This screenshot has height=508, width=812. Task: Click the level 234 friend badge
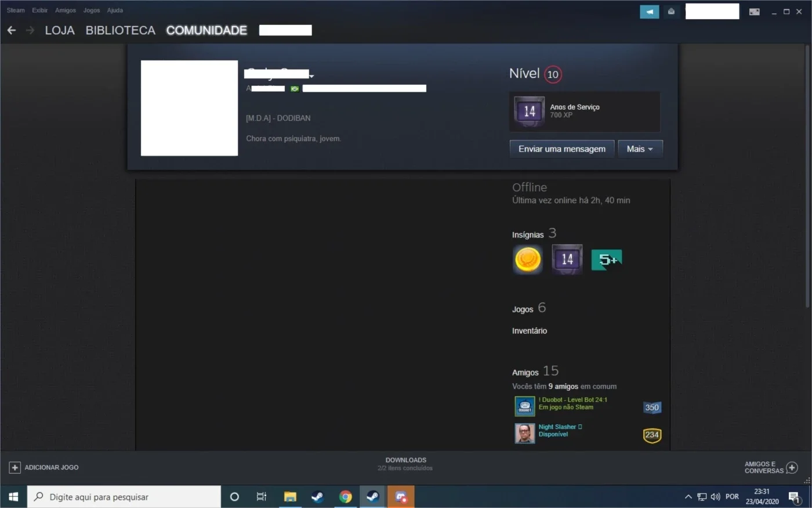pos(652,435)
